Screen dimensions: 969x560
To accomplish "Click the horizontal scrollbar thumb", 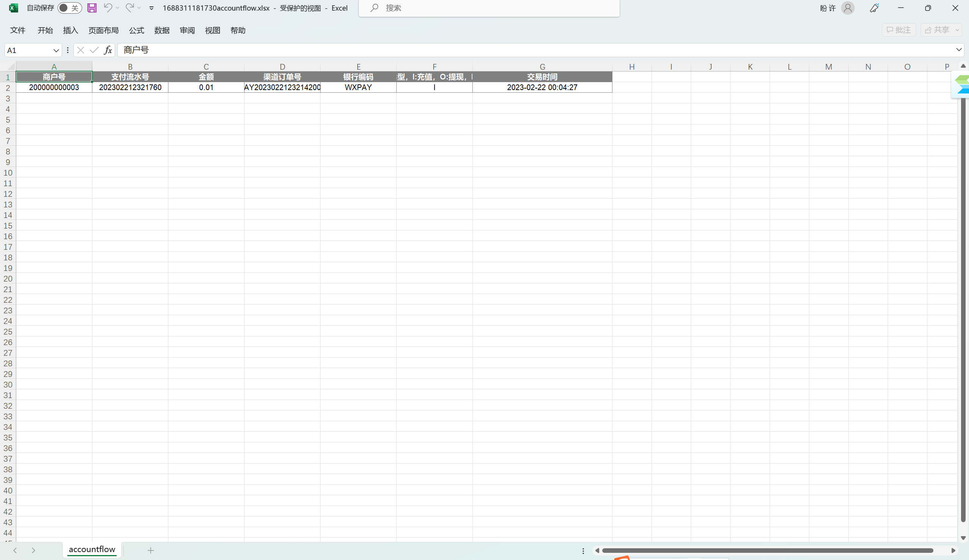I will tap(767, 551).
